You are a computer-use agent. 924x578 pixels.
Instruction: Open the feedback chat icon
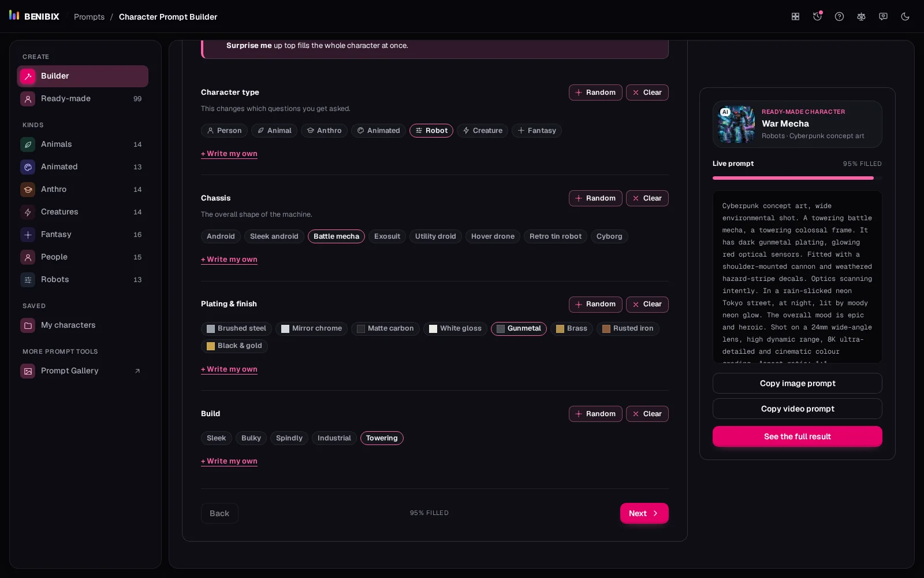[x=883, y=17]
